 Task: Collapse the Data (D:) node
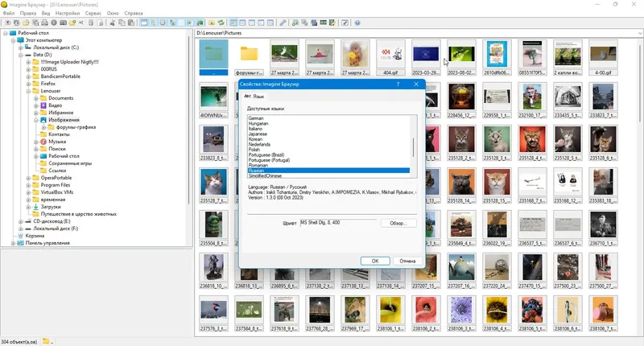point(21,55)
